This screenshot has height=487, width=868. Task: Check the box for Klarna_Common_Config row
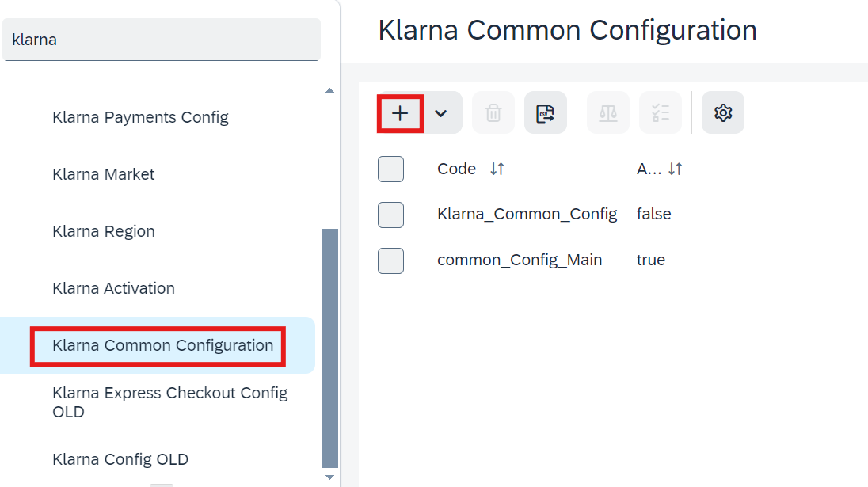390,215
